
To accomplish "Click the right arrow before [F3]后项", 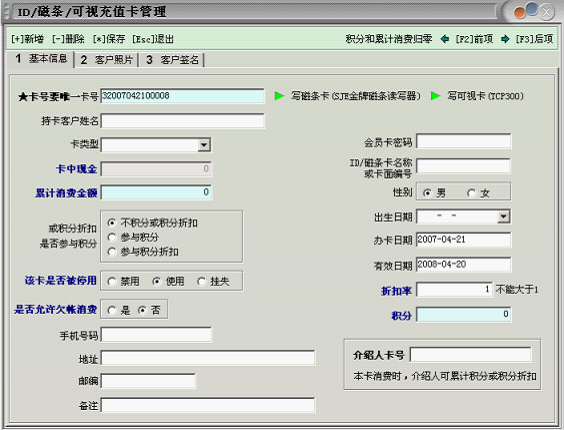I will tap(505, 39).
